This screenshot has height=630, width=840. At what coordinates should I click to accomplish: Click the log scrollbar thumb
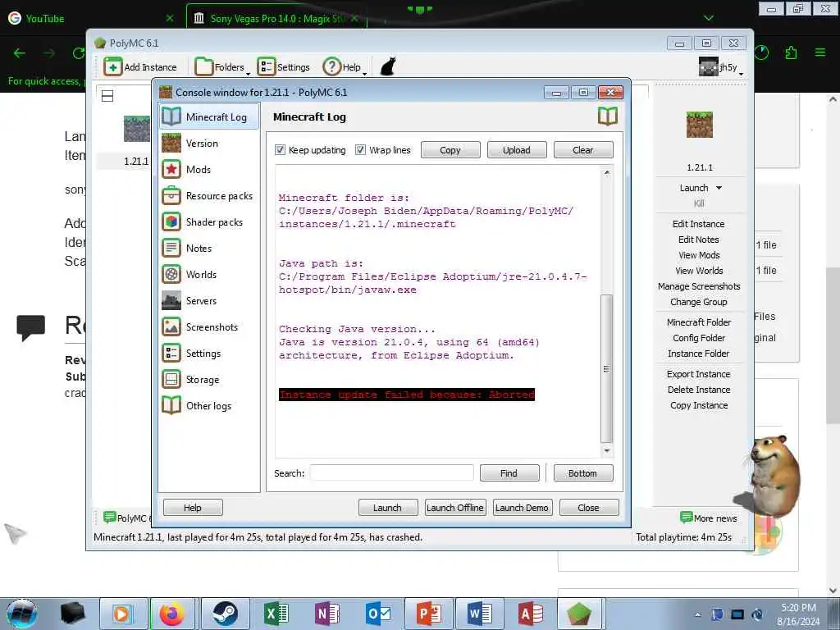606,368
